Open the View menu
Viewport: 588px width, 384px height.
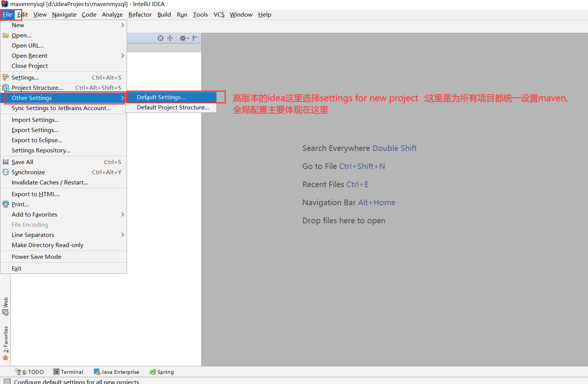tap(40, 15)
